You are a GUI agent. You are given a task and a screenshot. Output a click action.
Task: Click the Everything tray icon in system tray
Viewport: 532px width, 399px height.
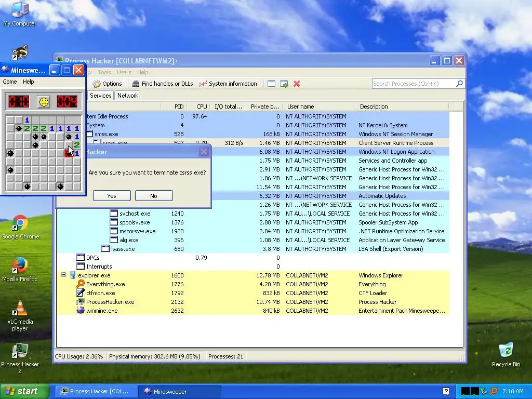tap(494, 391)
